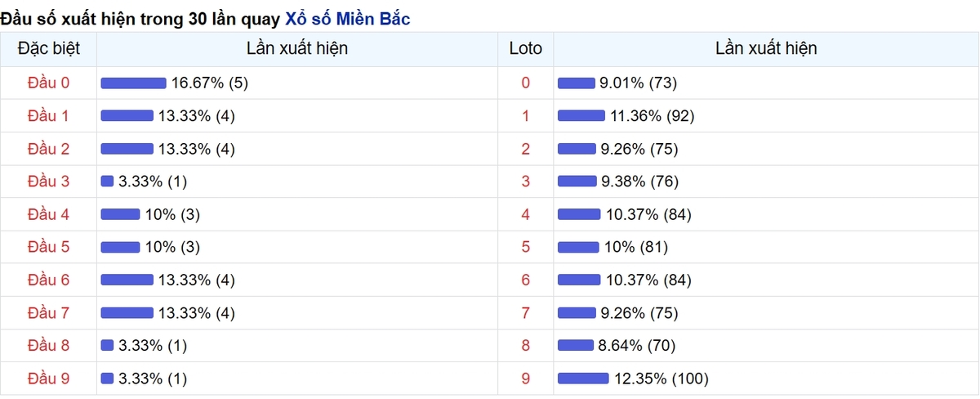
Task: Select the Đầu 0 row label
Action: tap(49, 83)
